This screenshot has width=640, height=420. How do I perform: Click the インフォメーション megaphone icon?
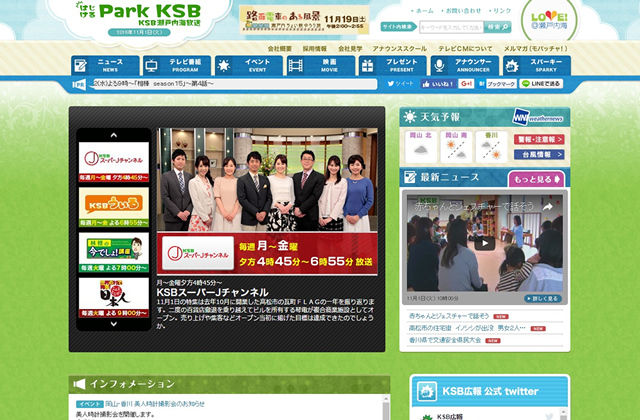coord(79,384)
